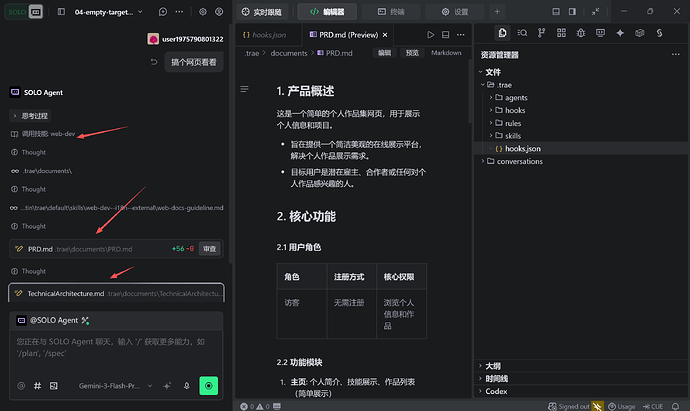Click 审查 button on PRD.md

pyautogui.click(x=209, y=249)
